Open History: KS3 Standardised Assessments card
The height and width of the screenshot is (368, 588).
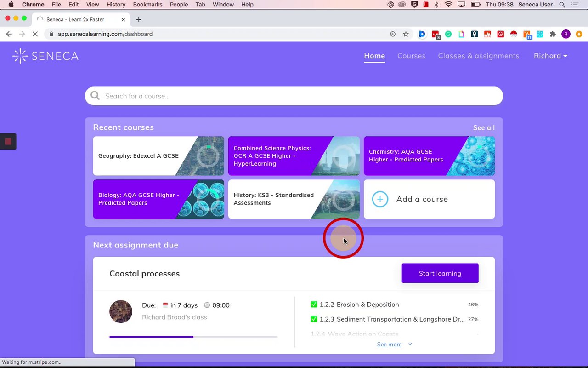[x=294, y=199]
